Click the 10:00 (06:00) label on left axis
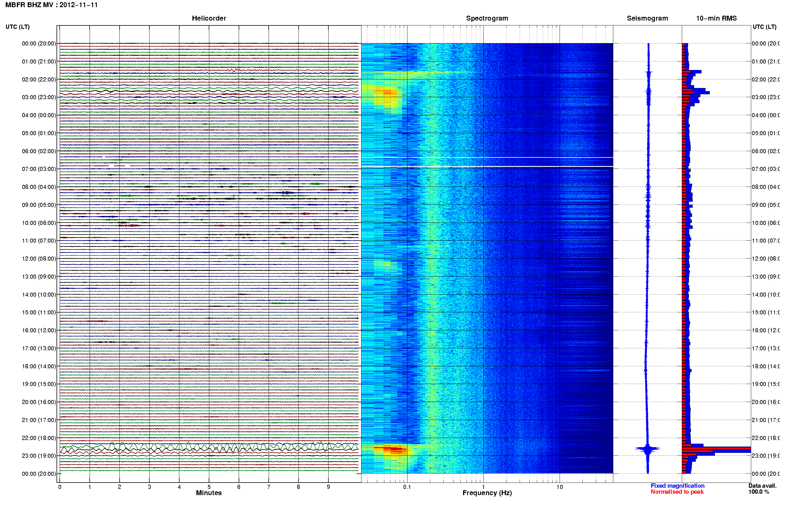 click(39, 223)
